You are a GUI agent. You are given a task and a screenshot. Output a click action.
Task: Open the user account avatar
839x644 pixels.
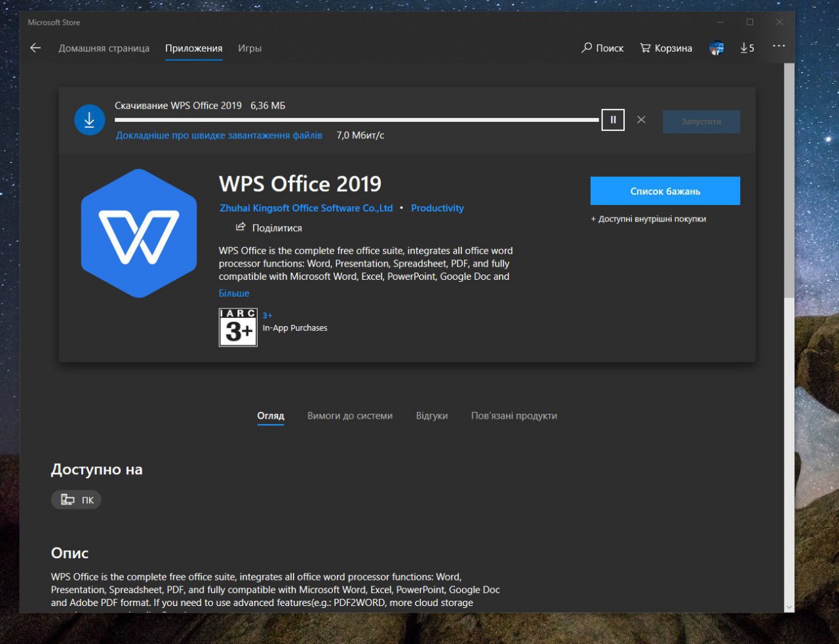tap(716, 48)
